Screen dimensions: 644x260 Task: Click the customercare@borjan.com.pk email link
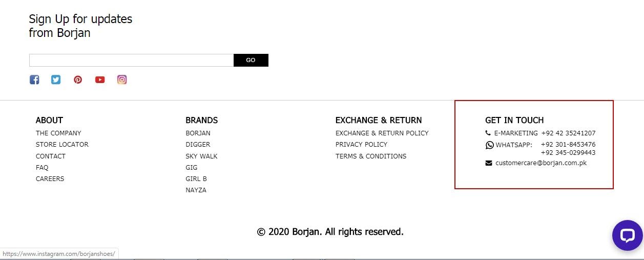click(541, 163)
